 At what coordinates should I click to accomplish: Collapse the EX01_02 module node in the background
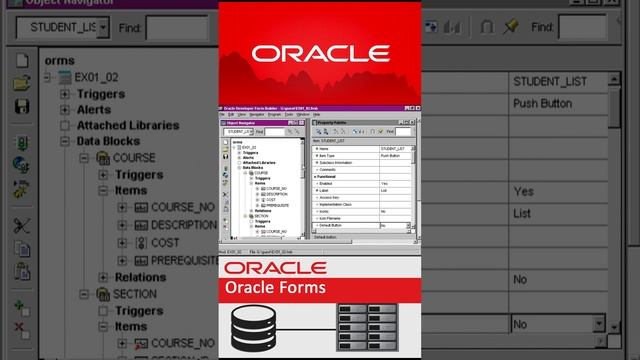point(47,77)
